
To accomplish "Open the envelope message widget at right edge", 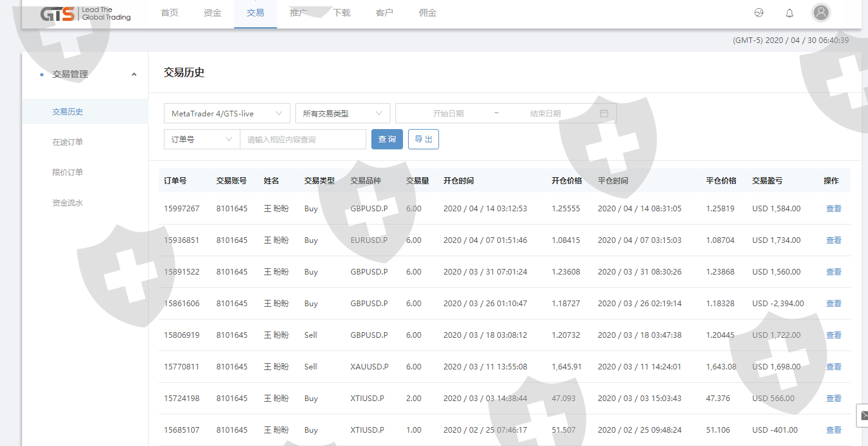I will coord(863,416).
